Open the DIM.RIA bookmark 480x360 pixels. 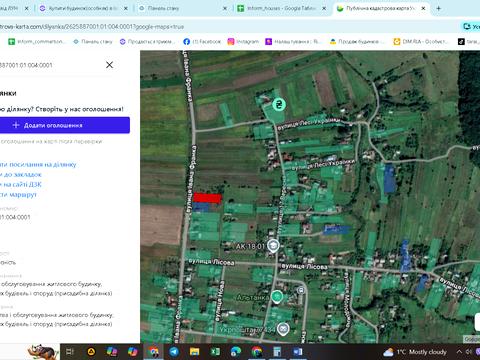(421, 42)
